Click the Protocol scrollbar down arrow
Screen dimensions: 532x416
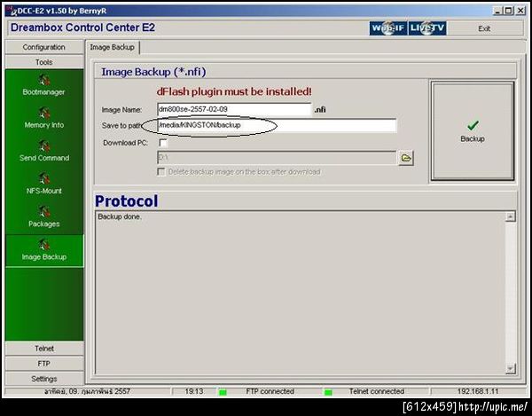(511, 368)
